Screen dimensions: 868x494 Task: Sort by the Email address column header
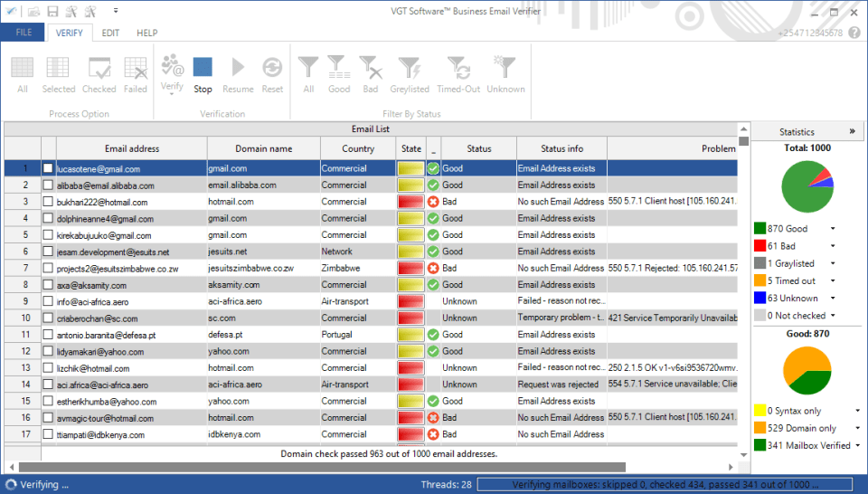coord(132,148)
